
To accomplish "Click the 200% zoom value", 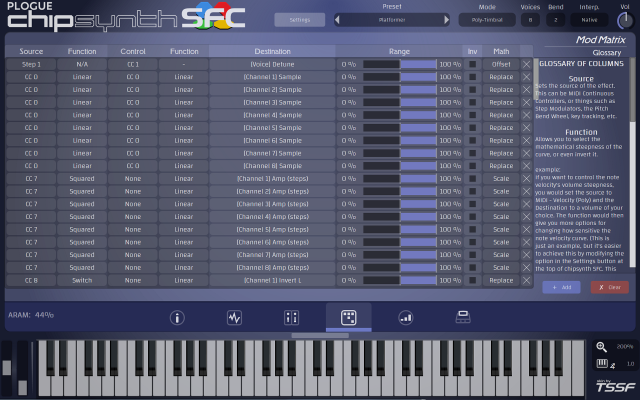I will click(624, 347).
